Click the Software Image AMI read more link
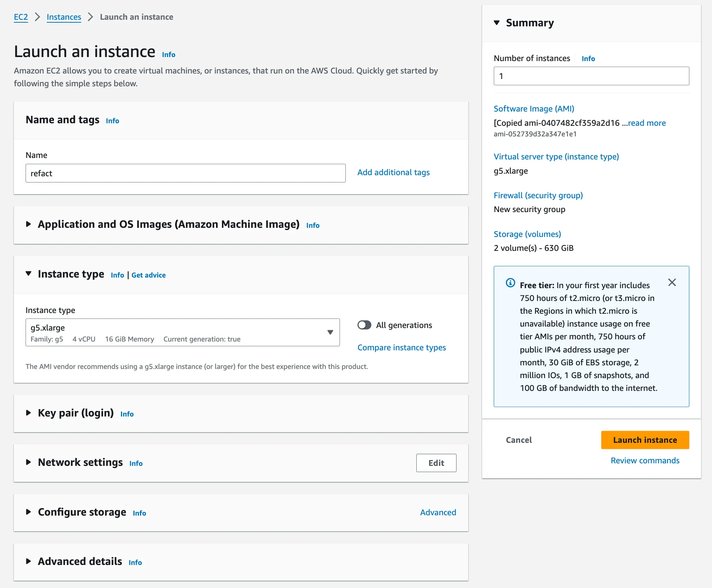This screenshot has height=588, width=712. point(646,122)
